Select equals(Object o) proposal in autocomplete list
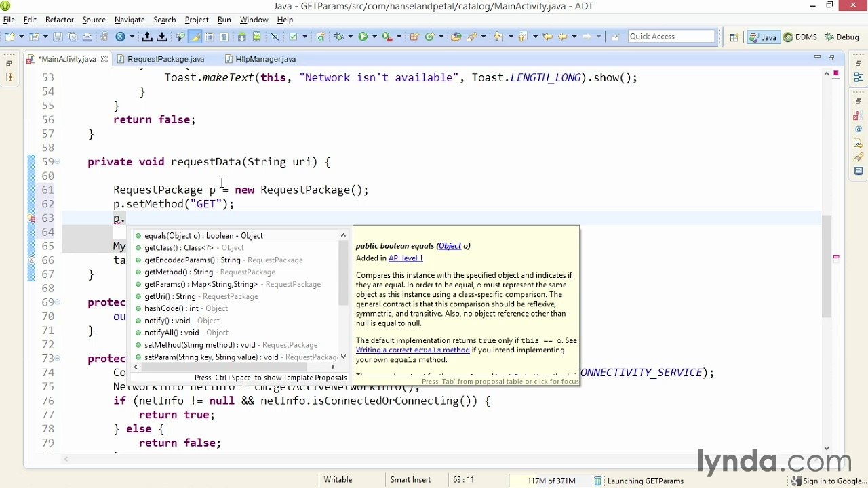The image size is (868, 488). tap(236, 236)
